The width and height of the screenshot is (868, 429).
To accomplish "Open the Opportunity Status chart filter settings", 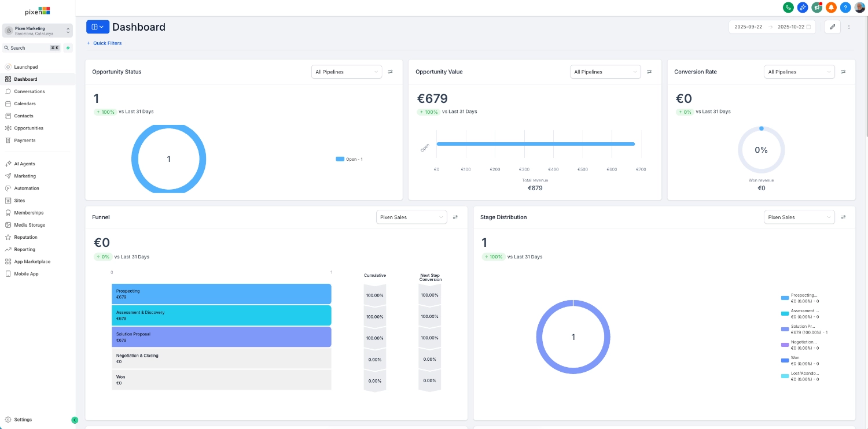I will 390,72.
